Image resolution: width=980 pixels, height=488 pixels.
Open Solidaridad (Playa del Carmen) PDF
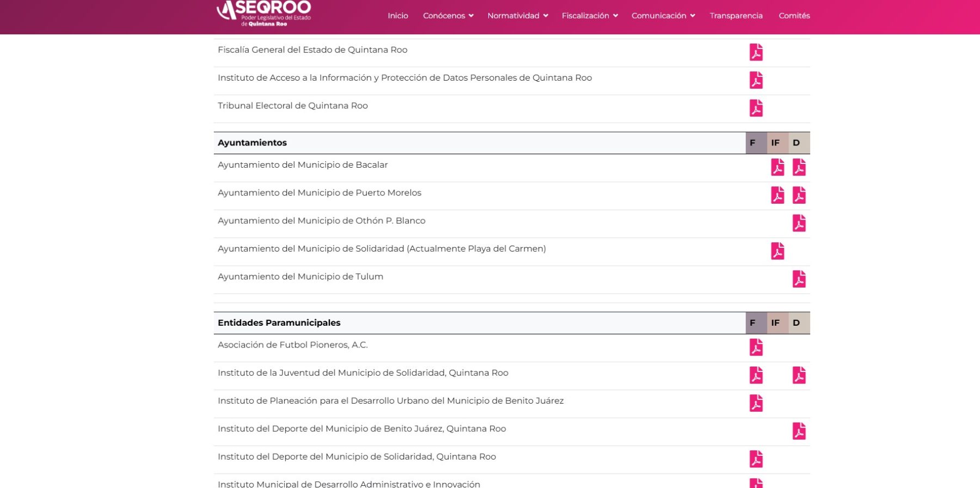(777, 251)
